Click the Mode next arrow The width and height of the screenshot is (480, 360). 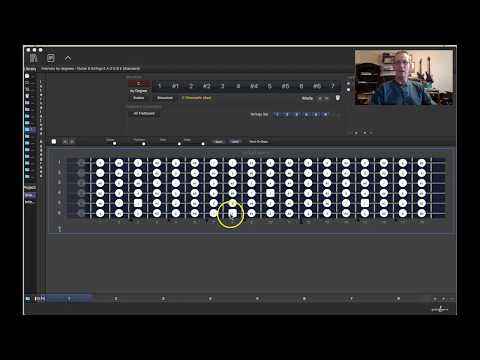(327, 98)
